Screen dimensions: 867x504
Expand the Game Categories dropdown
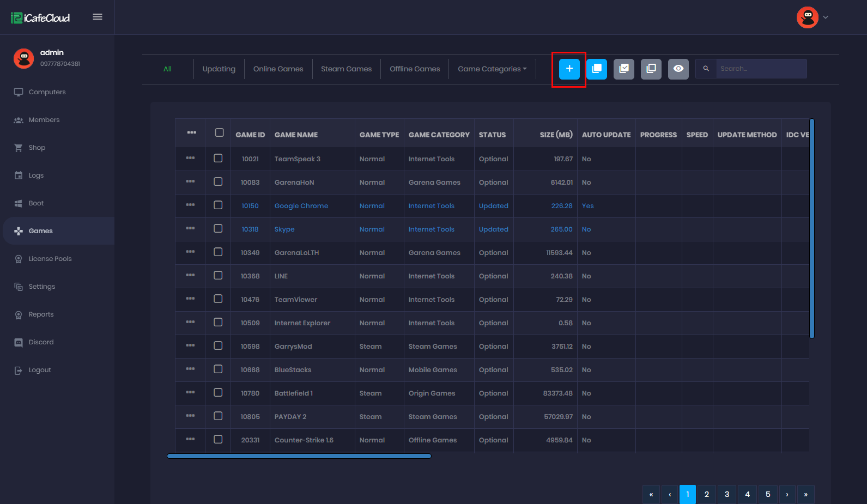coord(492,69)
